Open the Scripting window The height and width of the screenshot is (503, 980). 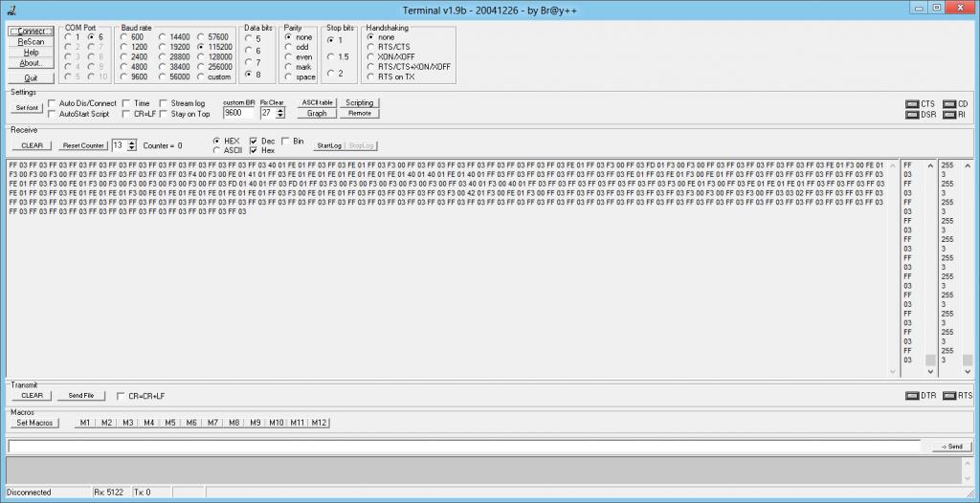coord(360,102)
